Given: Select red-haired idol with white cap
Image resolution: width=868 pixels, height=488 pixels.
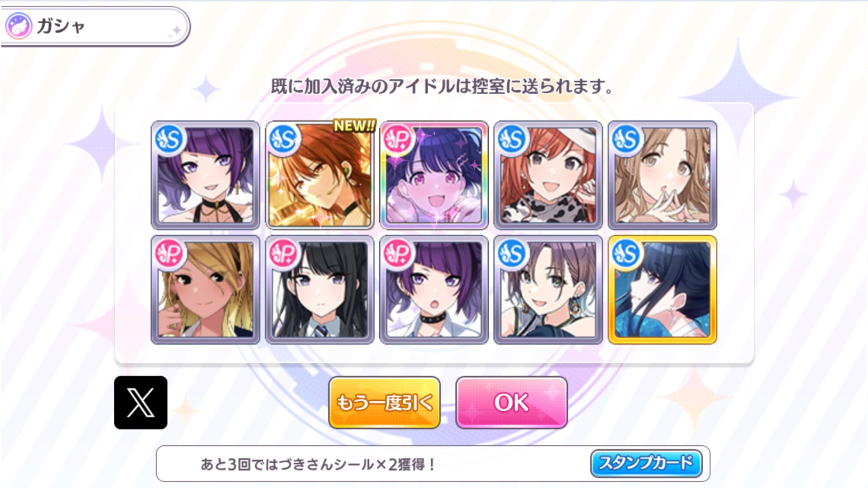Looking at the screenshot, I should pyautogui.click(x=548, y=175).
